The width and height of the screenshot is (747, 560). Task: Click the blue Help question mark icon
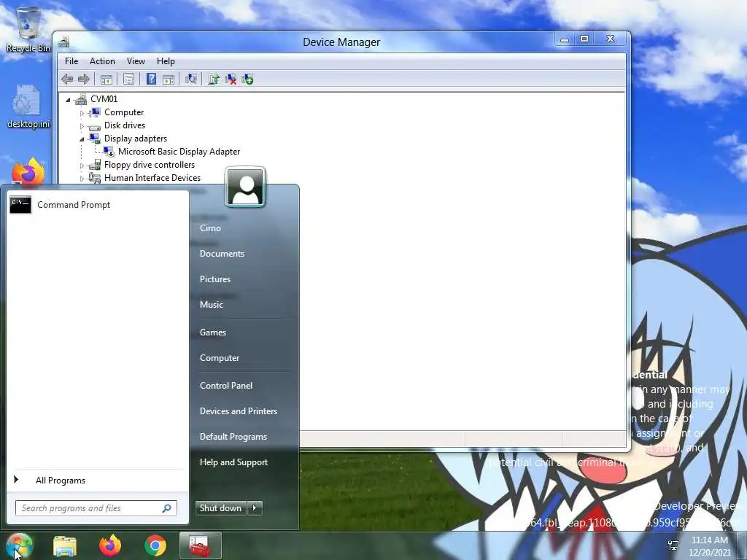coord(151,79)
